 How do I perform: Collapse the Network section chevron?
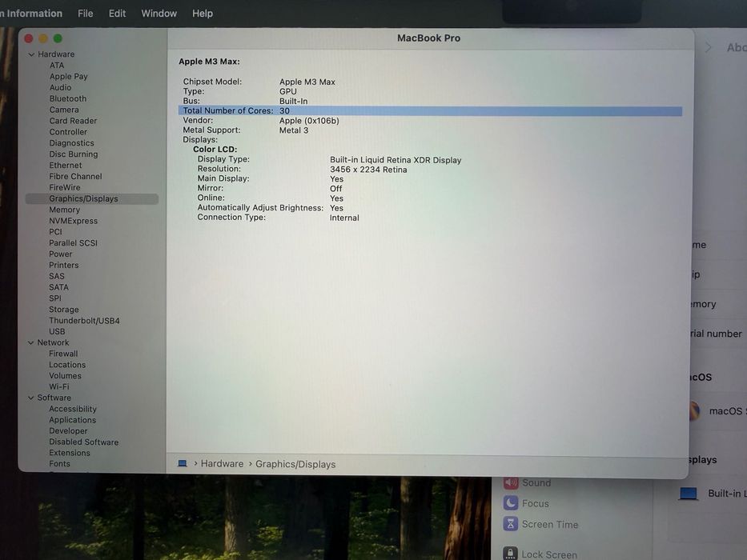(x=31, y=343)
